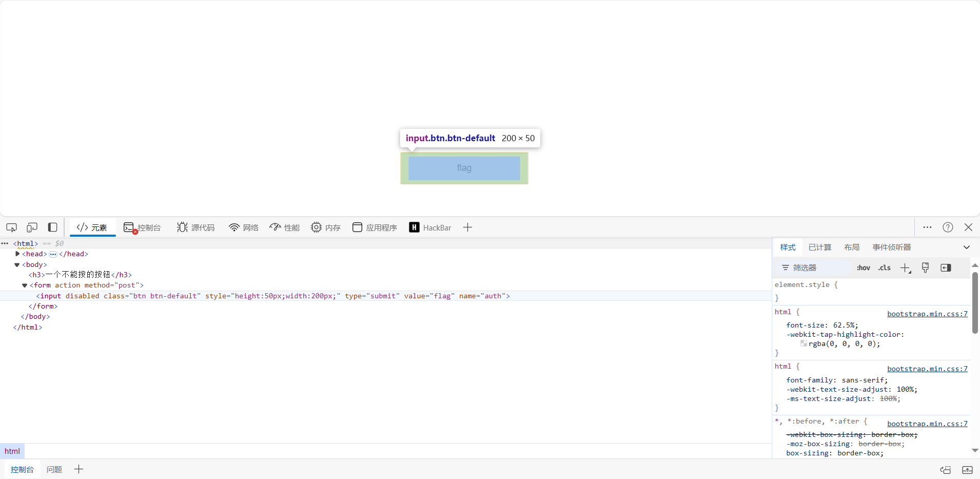Open the 性能 (Performance) tab
Screen dimensions: 980x479
(285, 227)
